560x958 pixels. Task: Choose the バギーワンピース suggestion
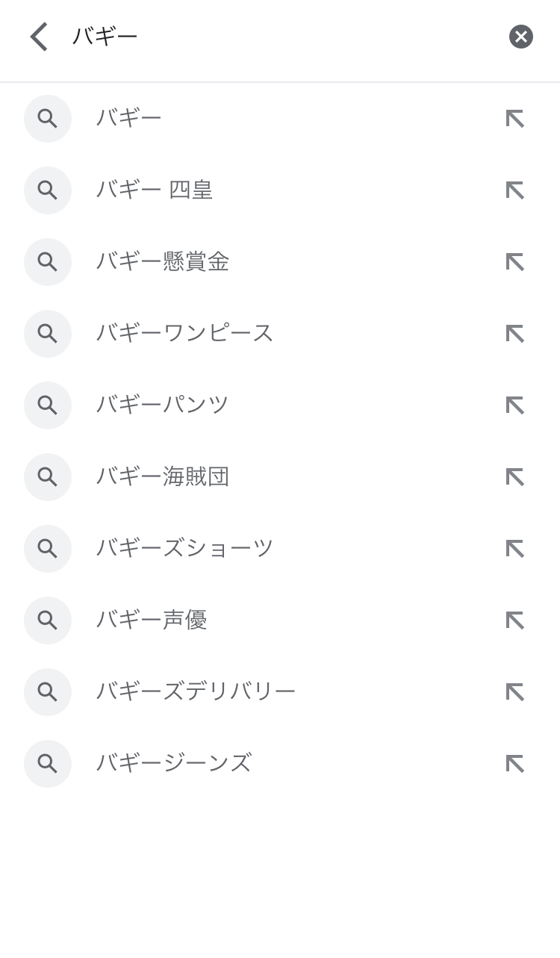click(x=185, y=334)
